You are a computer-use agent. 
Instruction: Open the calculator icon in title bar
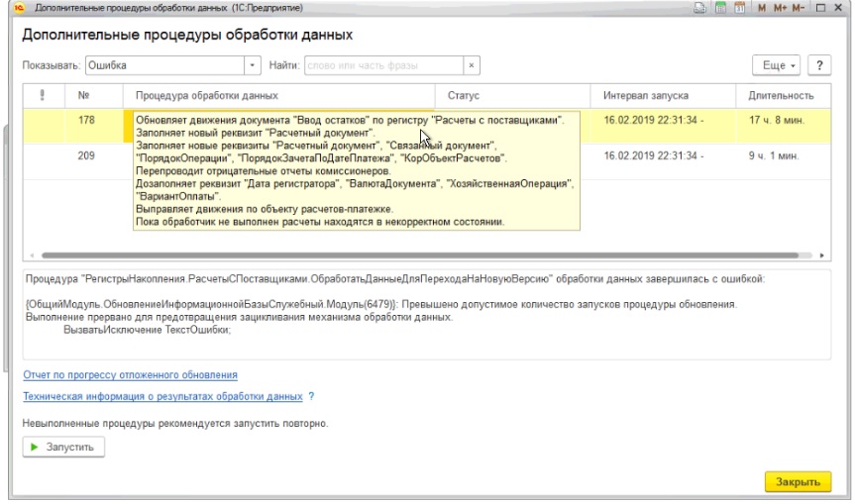(x=718, y=9)
